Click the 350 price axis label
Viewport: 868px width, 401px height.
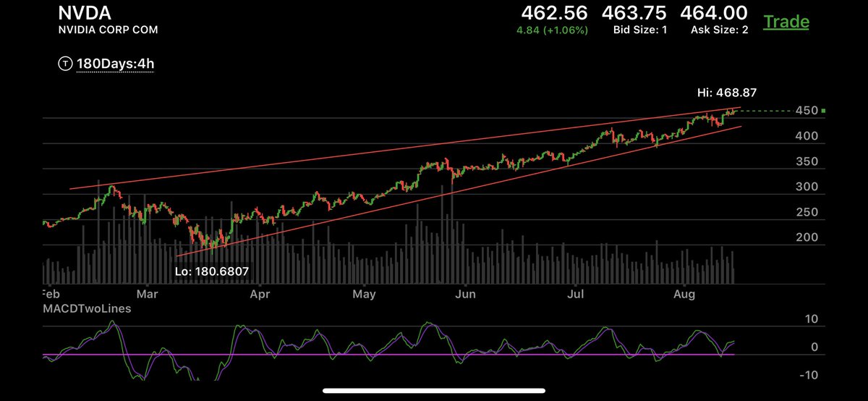806,161
